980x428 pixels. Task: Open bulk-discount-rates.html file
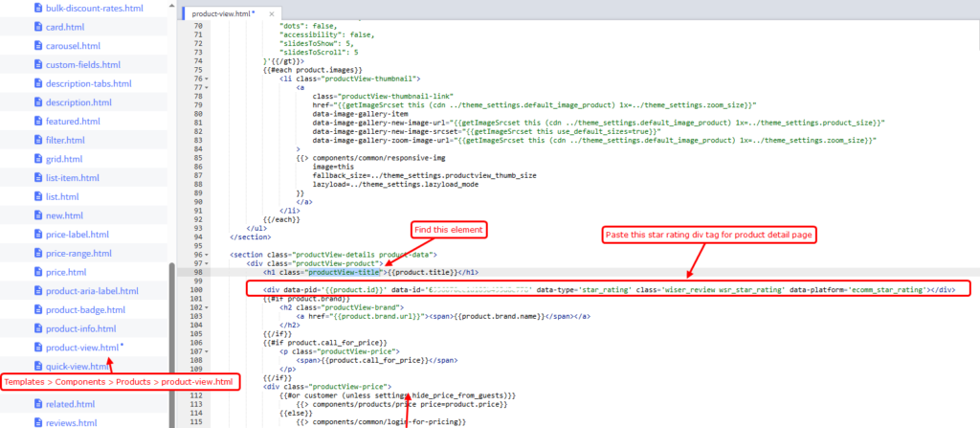(94, 8)
